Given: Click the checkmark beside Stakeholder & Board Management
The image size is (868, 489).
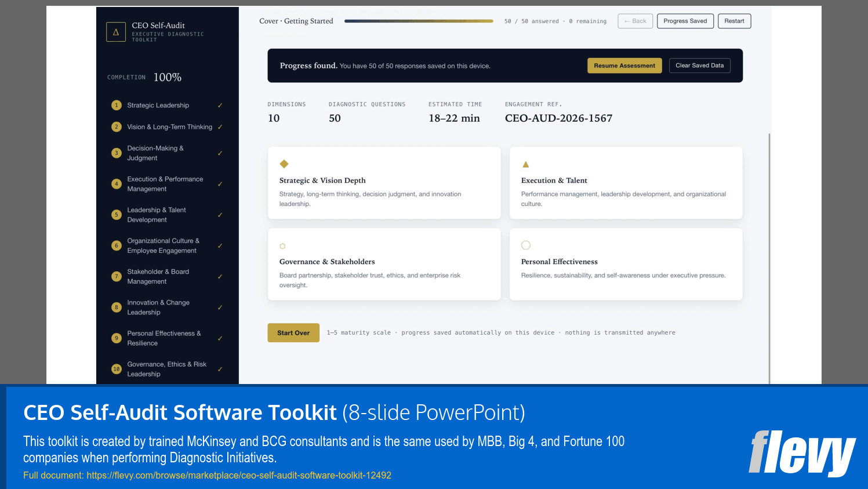Looking at the screenshot, I should [220, 277].
